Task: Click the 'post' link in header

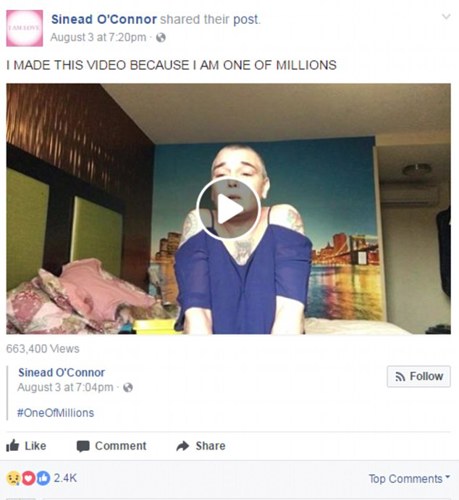Action: 245,20
